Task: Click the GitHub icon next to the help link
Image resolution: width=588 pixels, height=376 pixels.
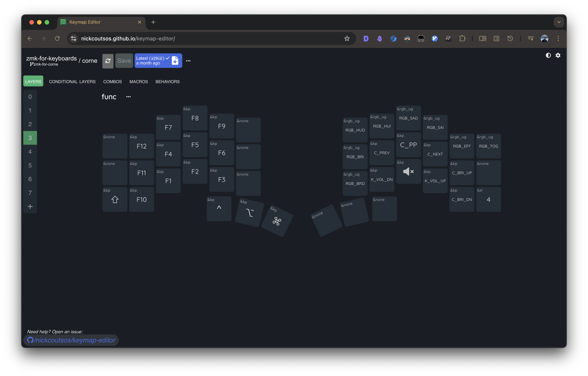Action: click(30, 340)
